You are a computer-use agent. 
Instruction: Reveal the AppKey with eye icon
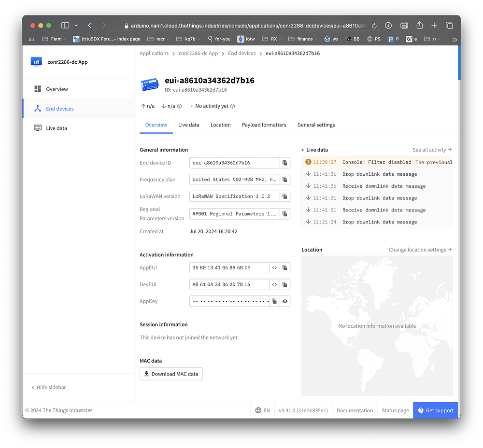[284, 301]
